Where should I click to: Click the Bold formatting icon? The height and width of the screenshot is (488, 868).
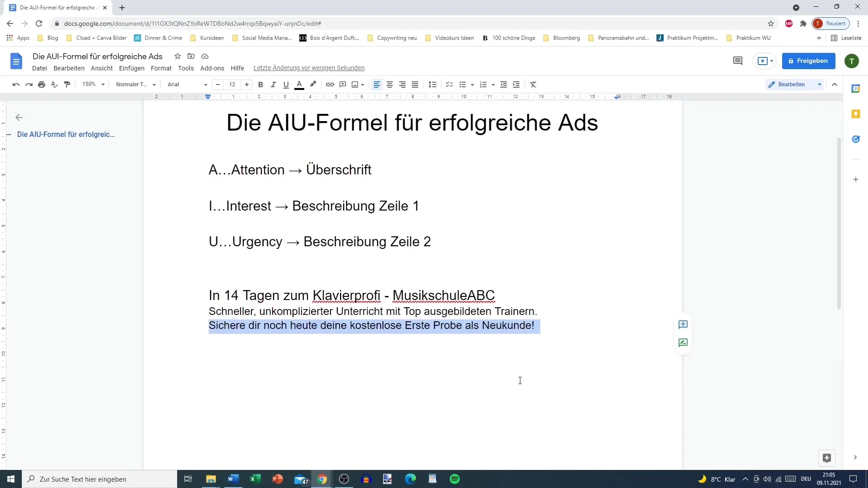point(260,84)
